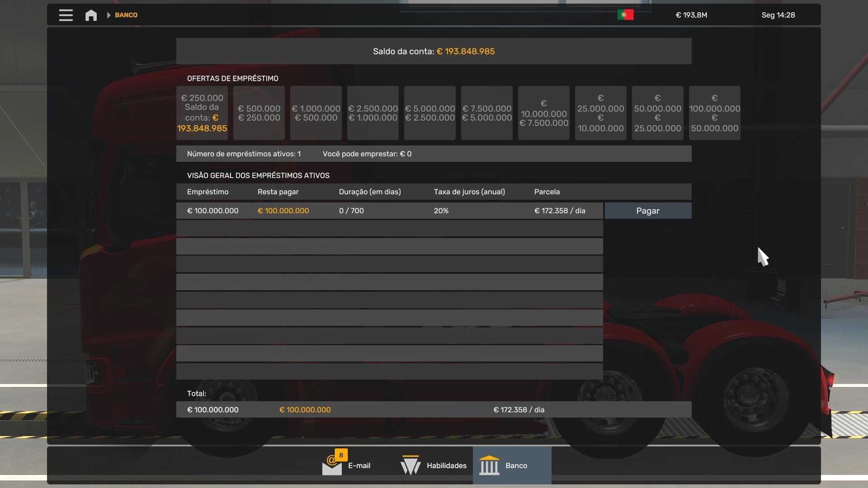Viewport: 868px width, 488px height.
Task: Click the breadcrumb arrow before BANCO
Action: click(x=108, y=15)
